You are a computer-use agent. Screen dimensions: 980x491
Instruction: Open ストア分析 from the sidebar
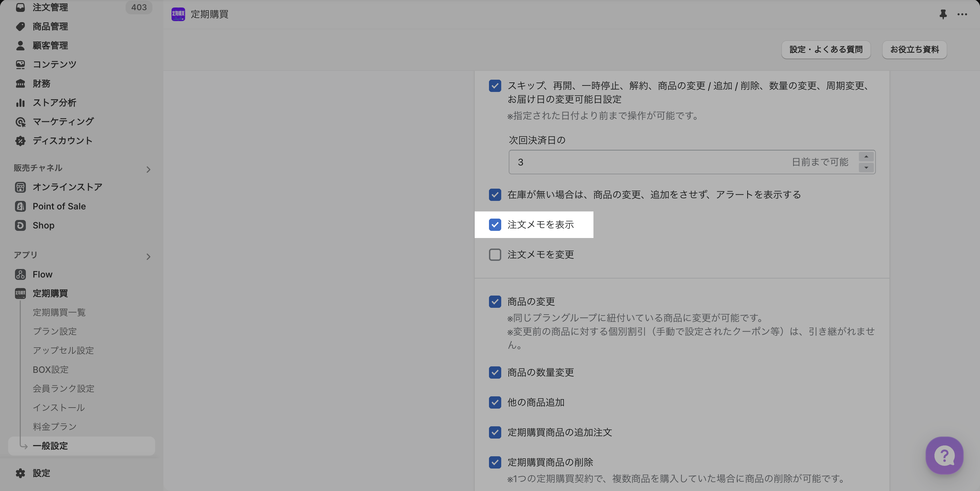(54, 102)
